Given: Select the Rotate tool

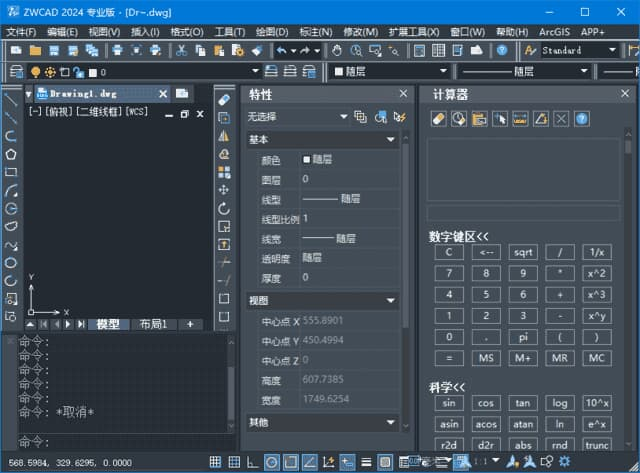Looking at the screenshot, I should coord(224,208).
